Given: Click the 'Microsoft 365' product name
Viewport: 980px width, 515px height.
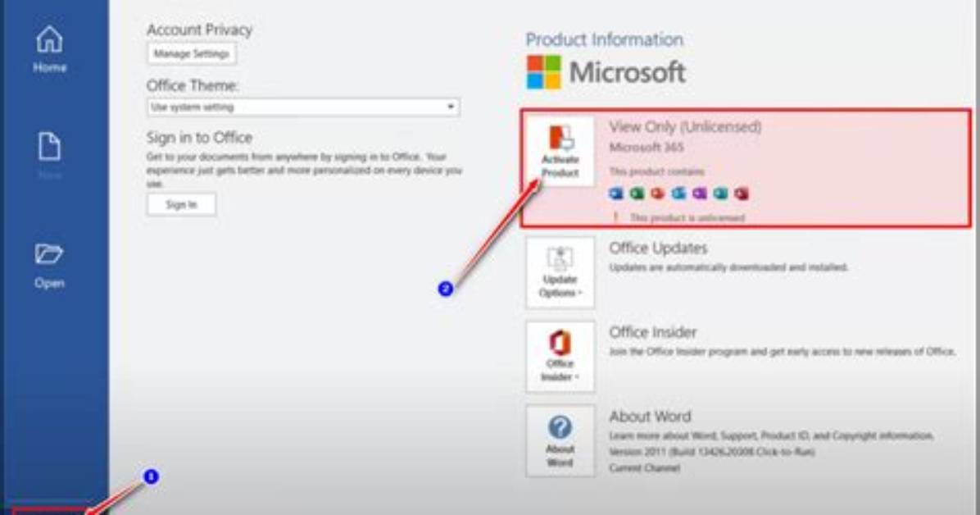Looking at the screenshot, I should tap(647, 148).
